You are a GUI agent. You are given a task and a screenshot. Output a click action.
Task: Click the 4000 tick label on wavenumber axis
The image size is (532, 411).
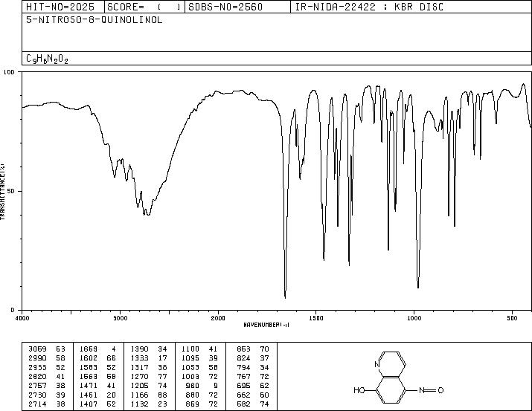pyautogui.click(x=22, y=318)
